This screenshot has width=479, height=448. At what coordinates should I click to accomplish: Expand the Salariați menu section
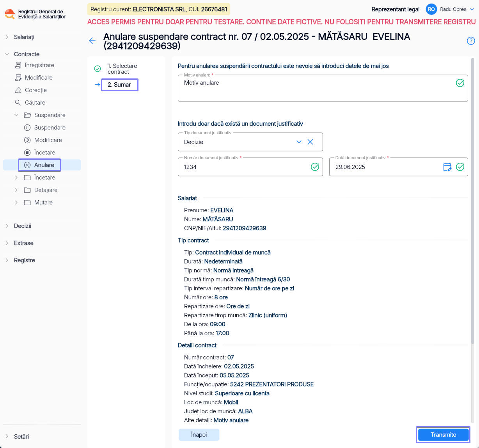pyautogui.click(x=7, y=37)
